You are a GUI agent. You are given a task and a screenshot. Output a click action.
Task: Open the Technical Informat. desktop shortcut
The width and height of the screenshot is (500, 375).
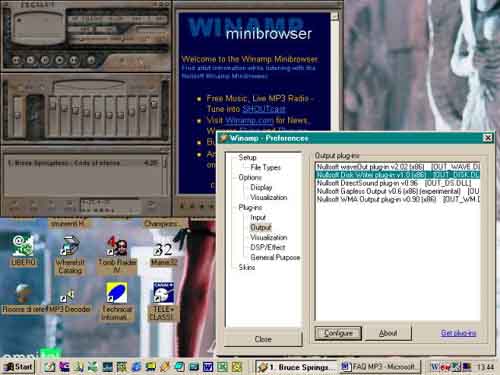tap(116, 302)
